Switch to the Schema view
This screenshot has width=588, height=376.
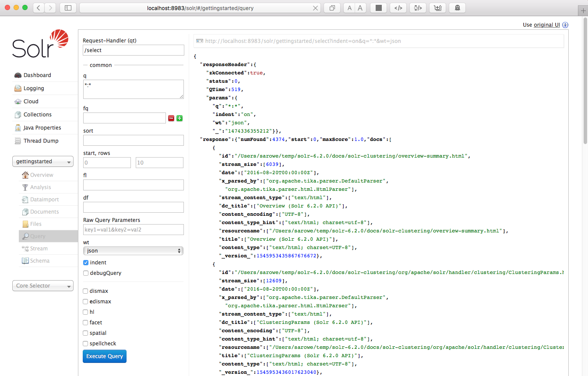(x=42, y=260)
